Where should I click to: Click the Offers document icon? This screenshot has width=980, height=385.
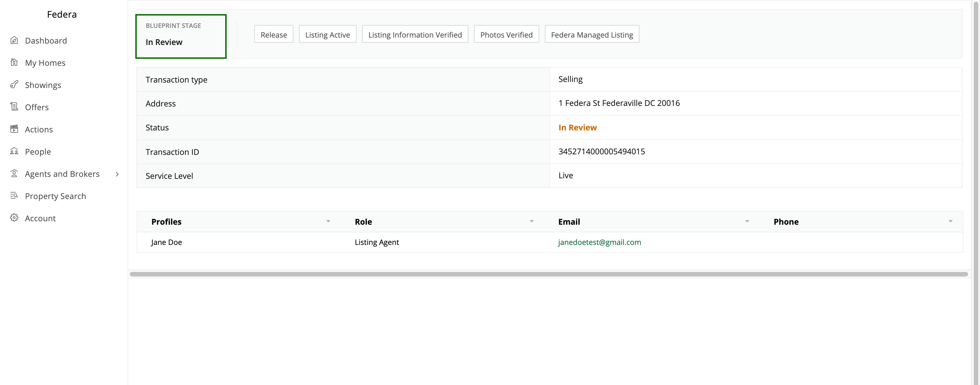[14, 107]
